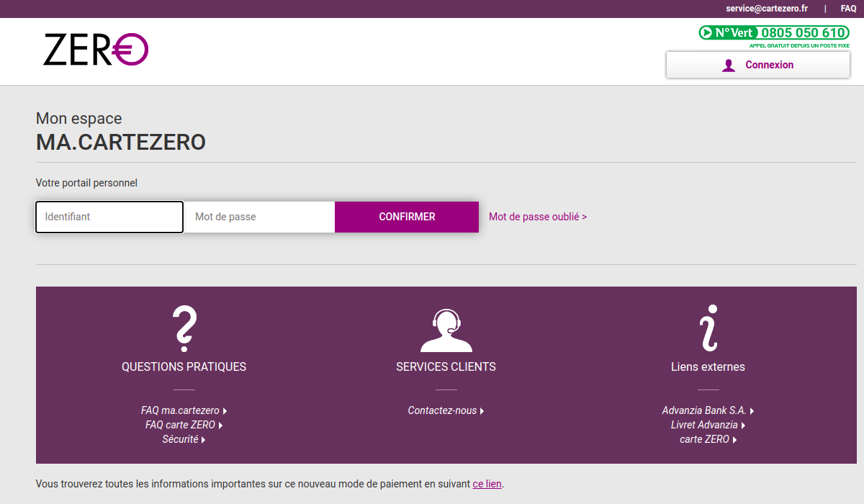Open the Livret Advanzia link
This screenshot has width=864, height=504.
(x=703, y=425)
